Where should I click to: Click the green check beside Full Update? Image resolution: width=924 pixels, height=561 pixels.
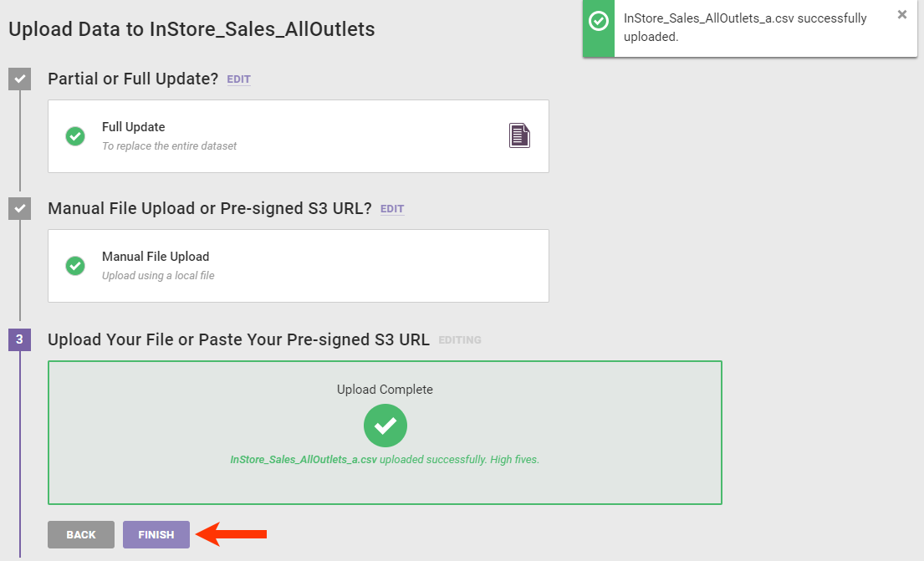tap(75, 136)
